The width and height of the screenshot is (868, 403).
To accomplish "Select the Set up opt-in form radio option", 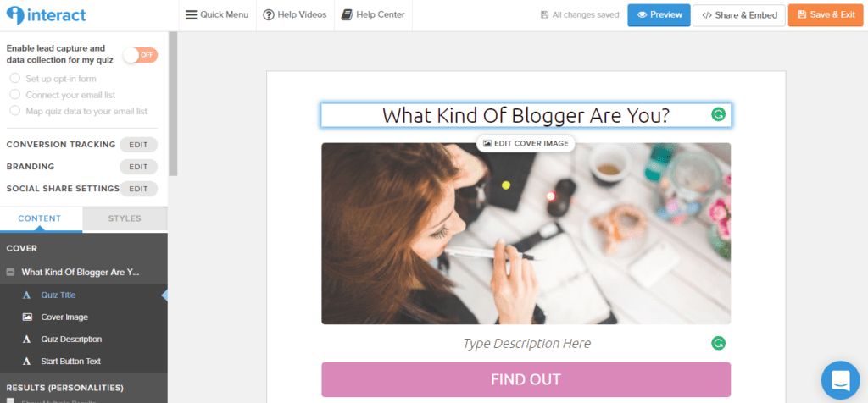I will click(x=15, y=79).
